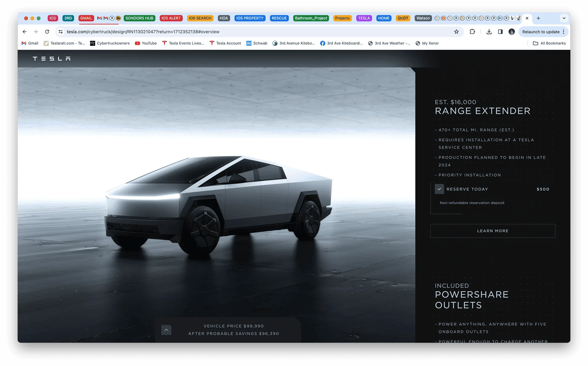Toggle the browser side panel
The height and width of the screenshot is (366, 588).
(500, 32)
